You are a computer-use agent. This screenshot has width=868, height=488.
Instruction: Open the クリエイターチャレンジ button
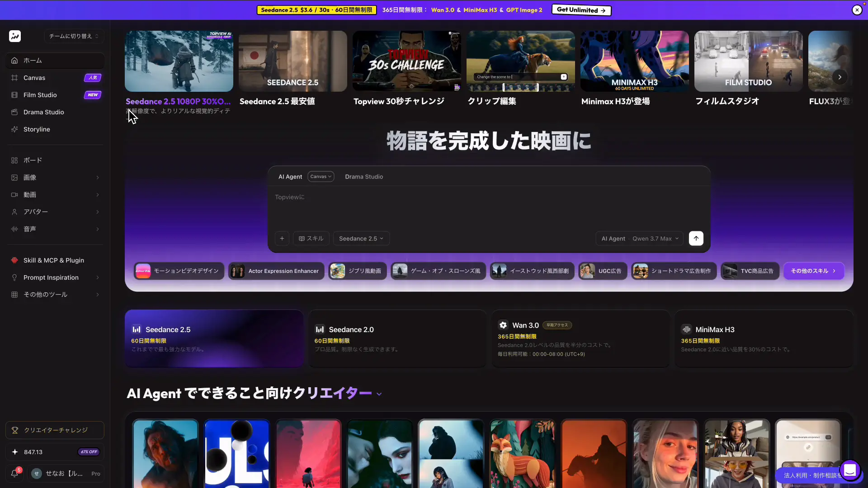pos(55,430)
